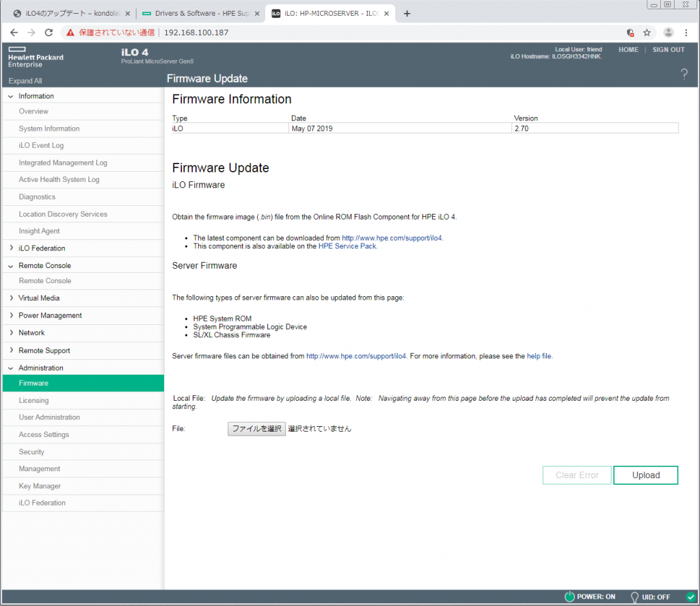Click the file chooser button
The image size is (700, 606).
256,429
